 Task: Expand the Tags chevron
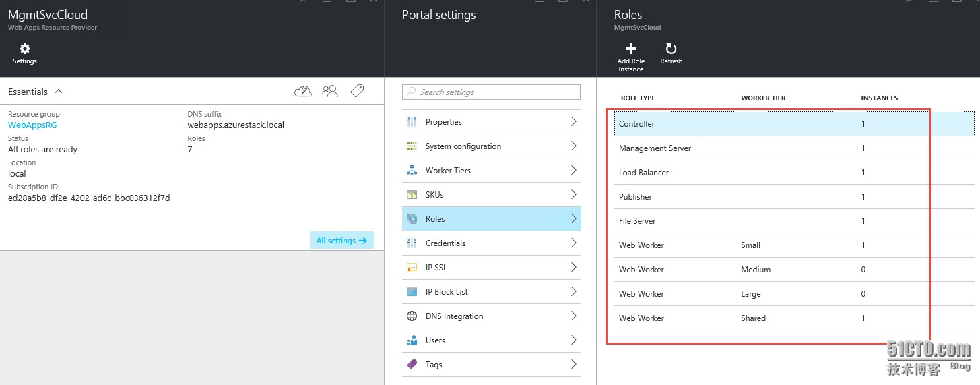tap(574, 364)
